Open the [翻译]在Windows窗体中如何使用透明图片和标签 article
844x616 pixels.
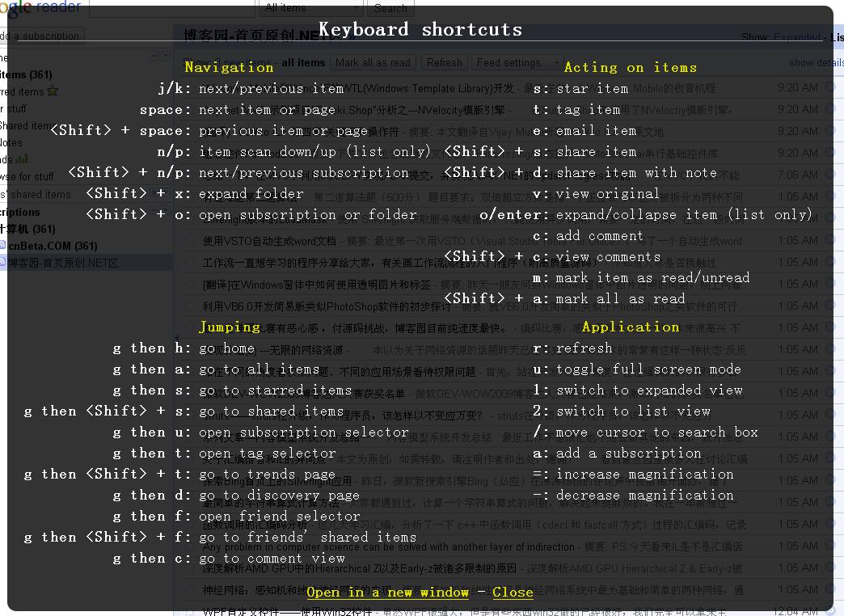[x=317, y=285]
